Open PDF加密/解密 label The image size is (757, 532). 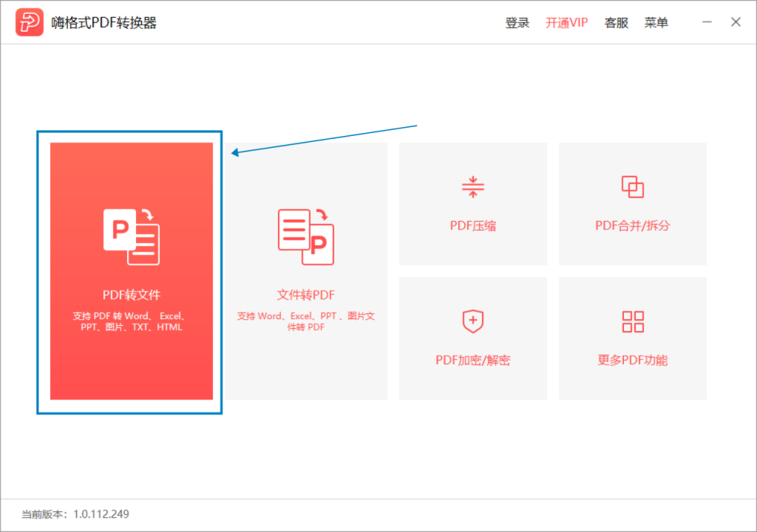[473, 360]
